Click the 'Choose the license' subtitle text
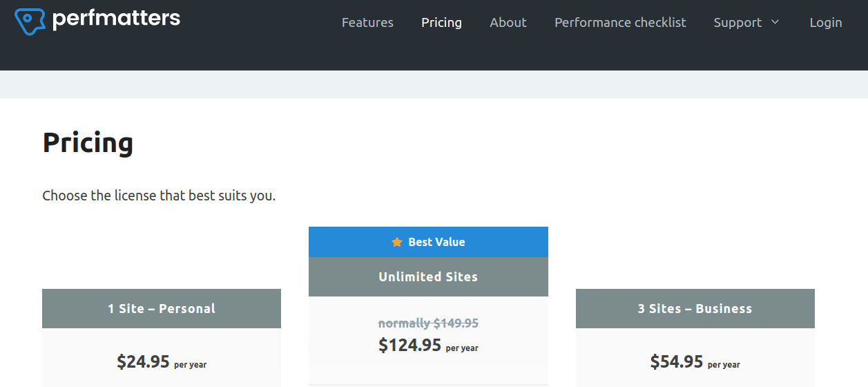Image resolution: width=868 pixels, height=387 pixels. [159, 196]
